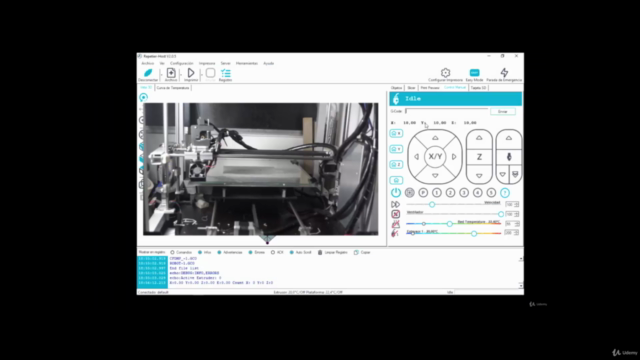This screenshot has height=360, width=640.
Task: Toggle extruder 1 heater icon
Action: pos(395,233)
